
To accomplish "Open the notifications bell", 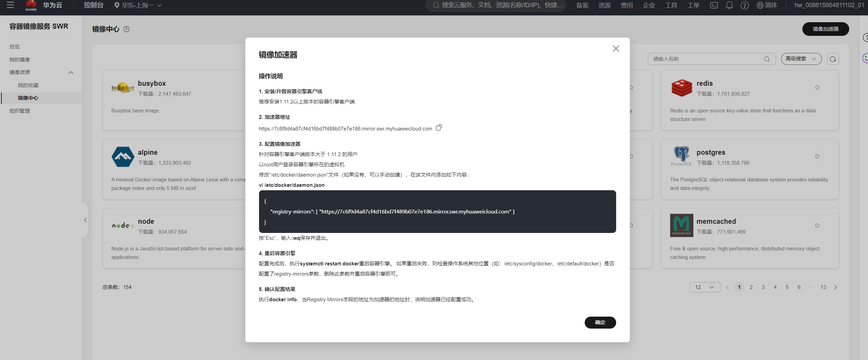I will coord(729,5).
